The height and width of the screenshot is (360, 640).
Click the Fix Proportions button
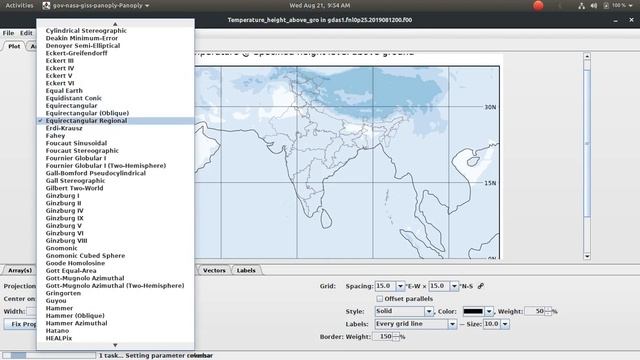click(20, 324)
